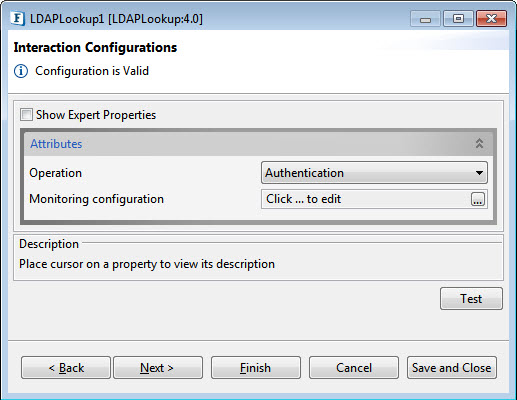Minimize the LDAPLookup1 window
Viewport: 517px width, 400px height.
tap(425, 19)
